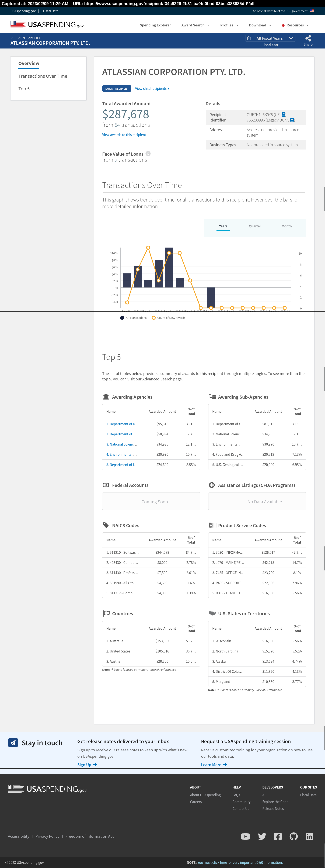Click the FY 2010 new awards data point
325x868 pixels.
click(x=148, y=248)
